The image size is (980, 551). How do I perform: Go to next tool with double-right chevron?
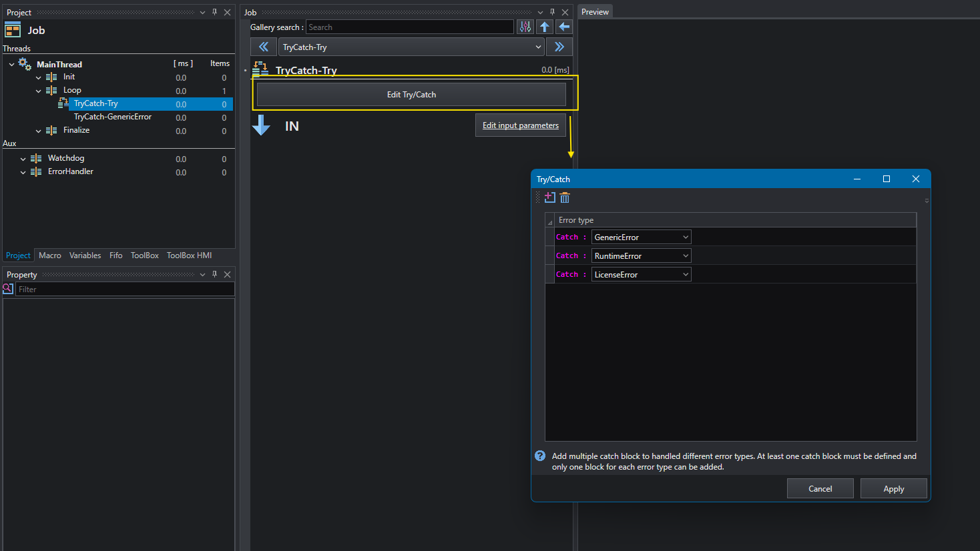tap(559, 47)
